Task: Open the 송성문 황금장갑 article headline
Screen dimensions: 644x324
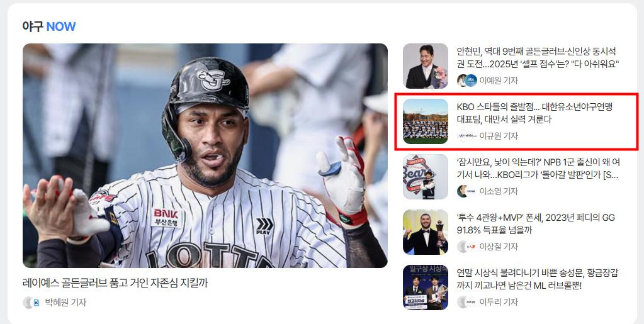Action: click(x=537, y=279)
